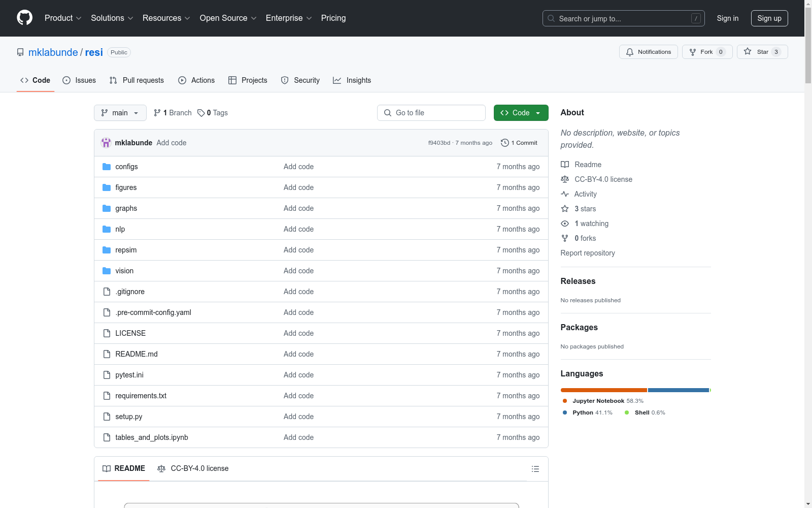Click the book icon next to Readme

(x=565, y=165)
